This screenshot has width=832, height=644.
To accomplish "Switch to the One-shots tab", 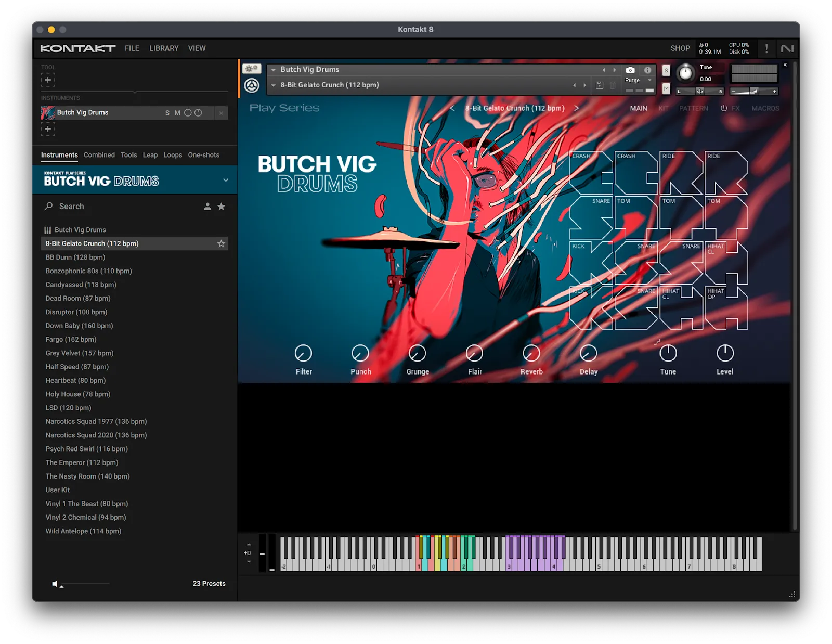I will pos(204,155).
